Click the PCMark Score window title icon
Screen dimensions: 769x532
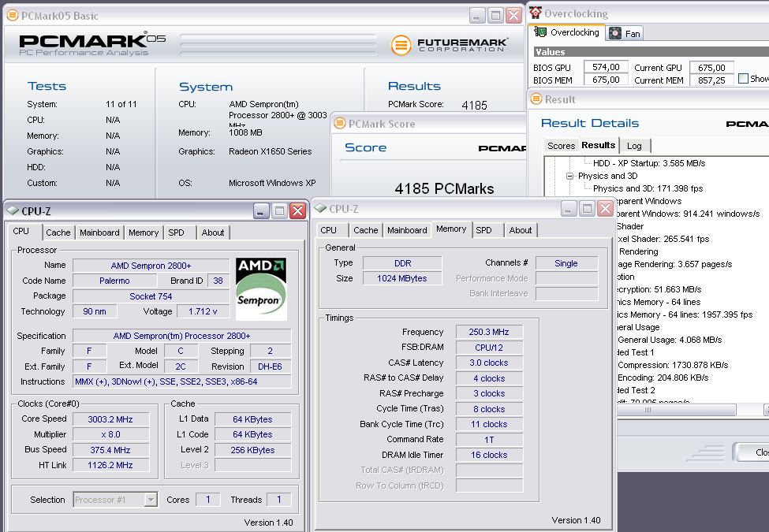point(339,124)
